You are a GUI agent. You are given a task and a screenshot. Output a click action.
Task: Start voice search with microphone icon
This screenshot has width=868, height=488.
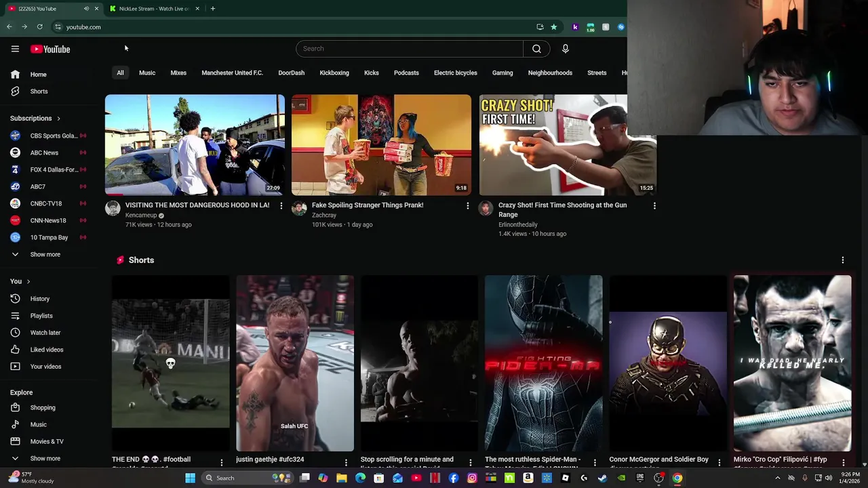coord(565,49)
